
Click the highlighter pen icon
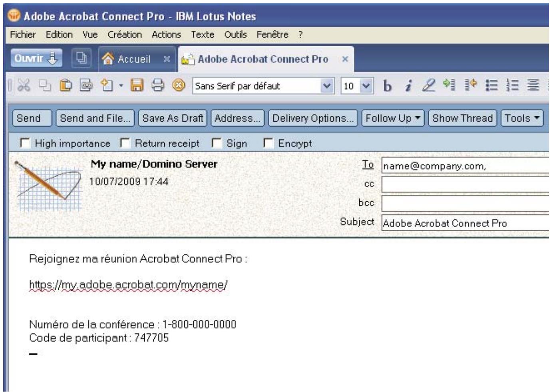click(428, 85)
